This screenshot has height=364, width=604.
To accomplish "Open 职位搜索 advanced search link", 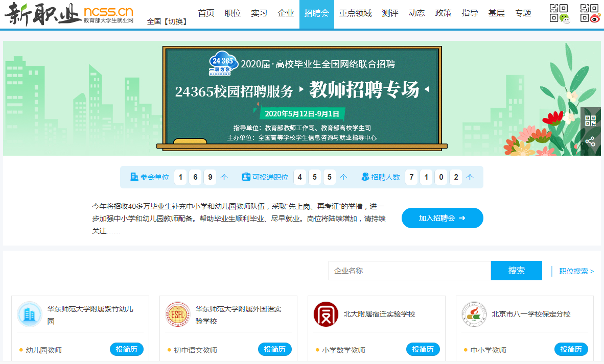I will point(576,271).
